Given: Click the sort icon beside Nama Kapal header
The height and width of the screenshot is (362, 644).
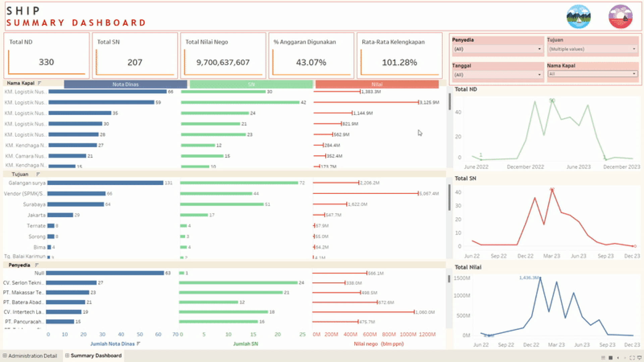Looking at the screenshot, I should point(40,83).
